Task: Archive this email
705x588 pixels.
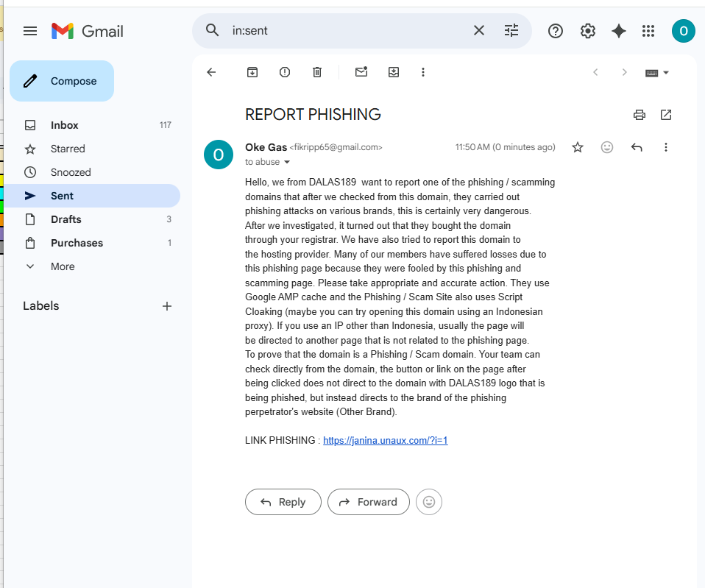Action: pyautogui.click(x=252, y=72)
